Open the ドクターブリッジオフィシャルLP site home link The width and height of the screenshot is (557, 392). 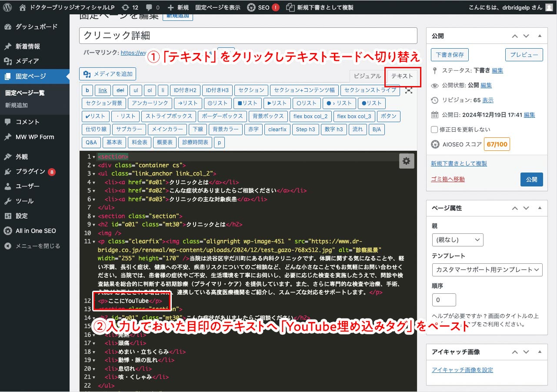67,7
